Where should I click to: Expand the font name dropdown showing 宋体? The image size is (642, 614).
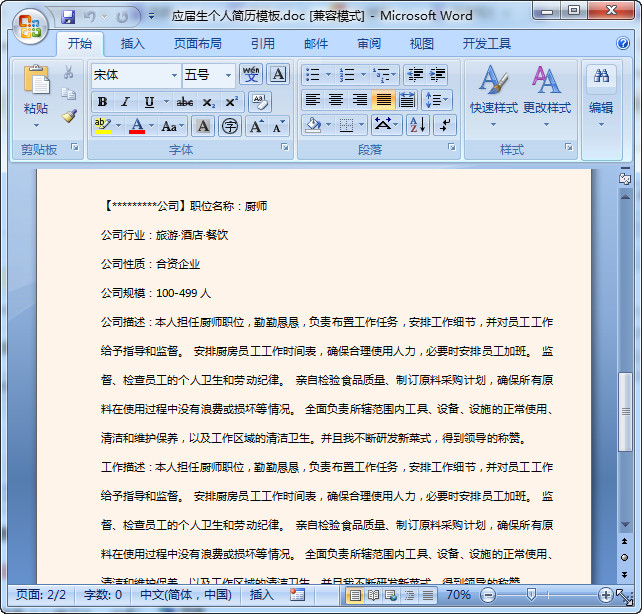coord(174,75)
